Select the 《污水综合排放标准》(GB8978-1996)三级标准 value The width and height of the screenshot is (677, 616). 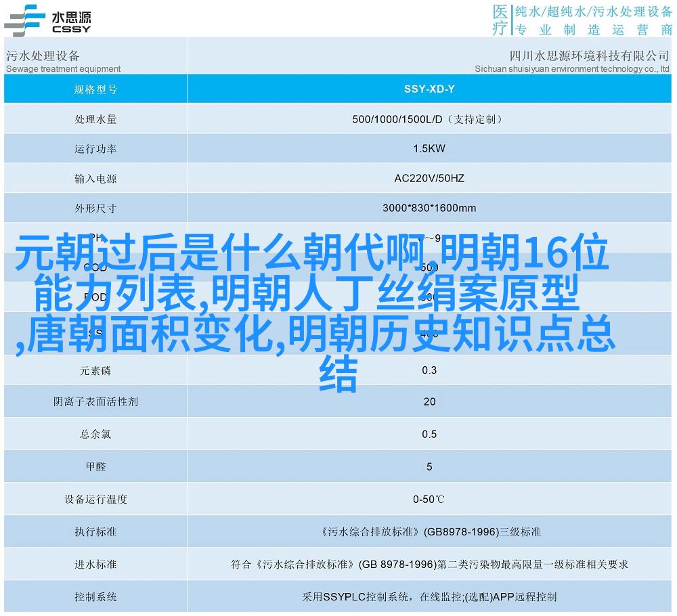tap(429, 532)
